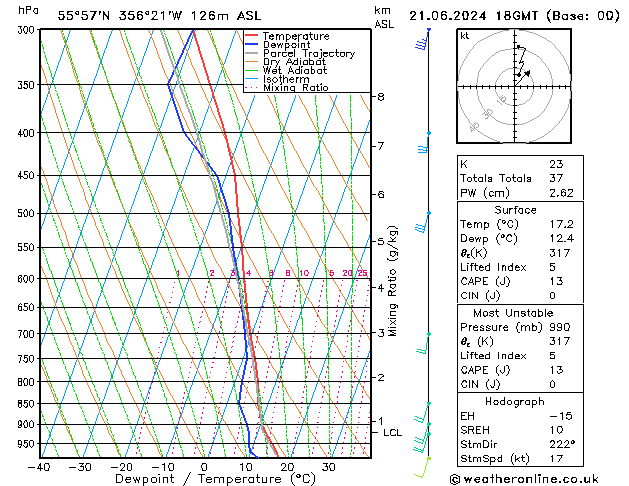The width and height of the screenshot is (629, 486).
Task: Select the Dewpoint legend entry
Action: (x=286, y=45)
